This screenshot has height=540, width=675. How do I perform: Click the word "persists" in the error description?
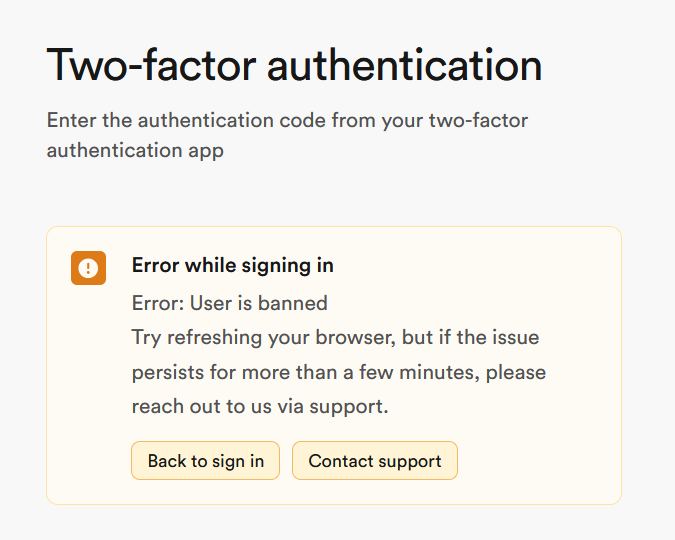[x=167, y=372]
